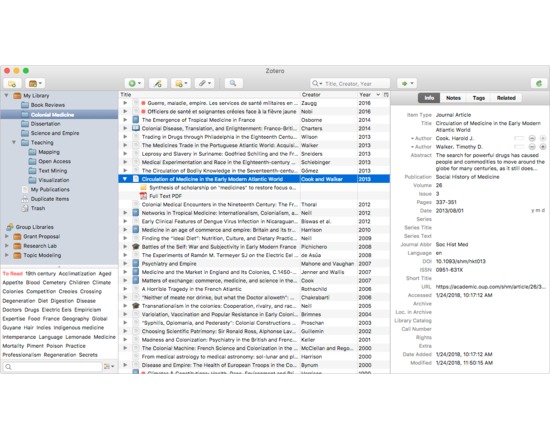Click the Date field 2013/08/01
Image resolution: width=550 pixels, height=440 pixels.
pyautogui.click(x=449, y=211)
